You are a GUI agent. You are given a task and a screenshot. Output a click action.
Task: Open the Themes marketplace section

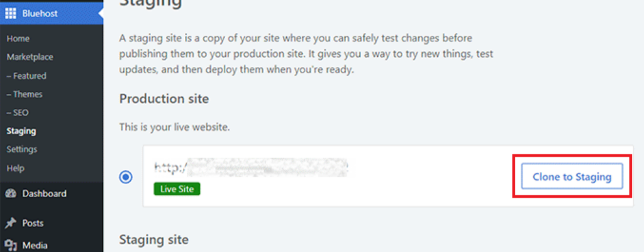point(25,94)
